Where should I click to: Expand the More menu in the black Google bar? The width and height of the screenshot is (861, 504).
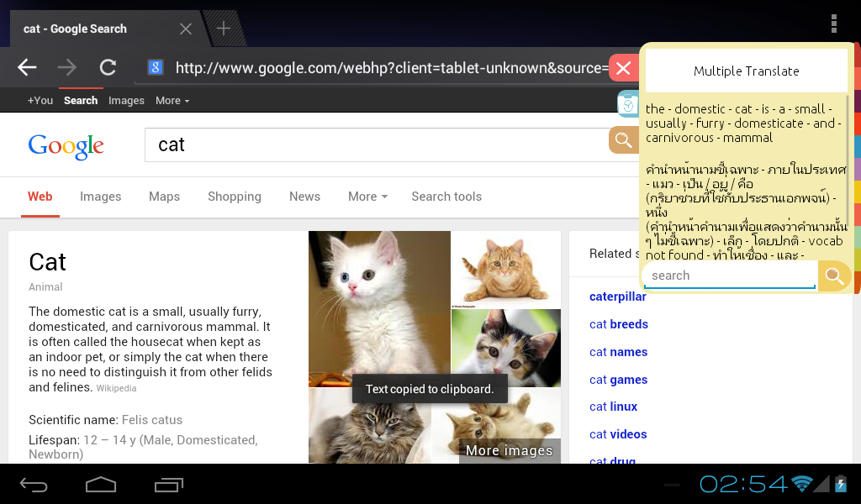click(172, 100)
